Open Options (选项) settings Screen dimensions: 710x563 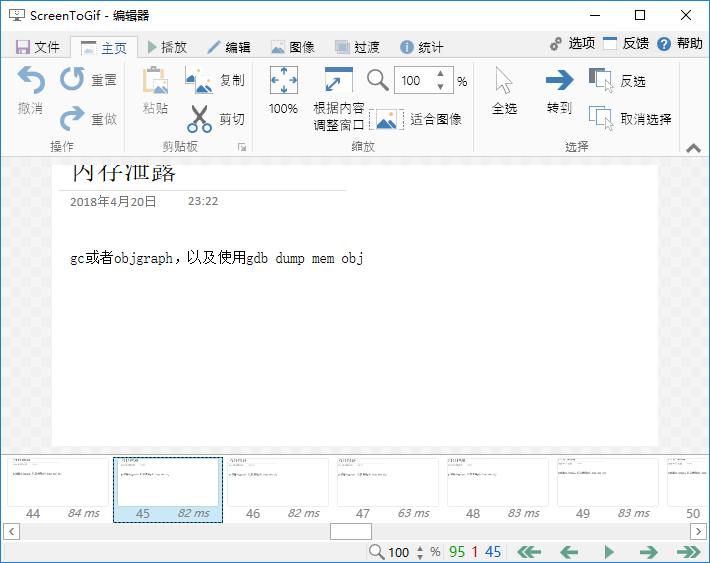click(572, 43)
